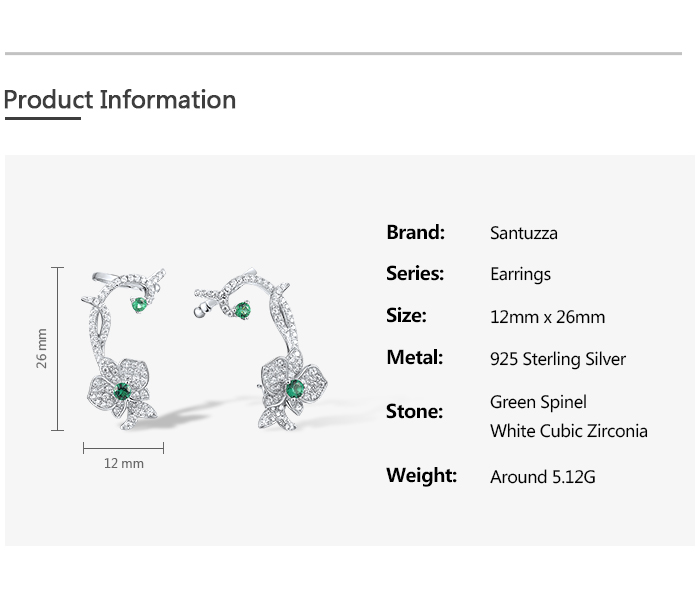Open the Santuzza brand name
The image size is (700, 596).
[524, 233]
